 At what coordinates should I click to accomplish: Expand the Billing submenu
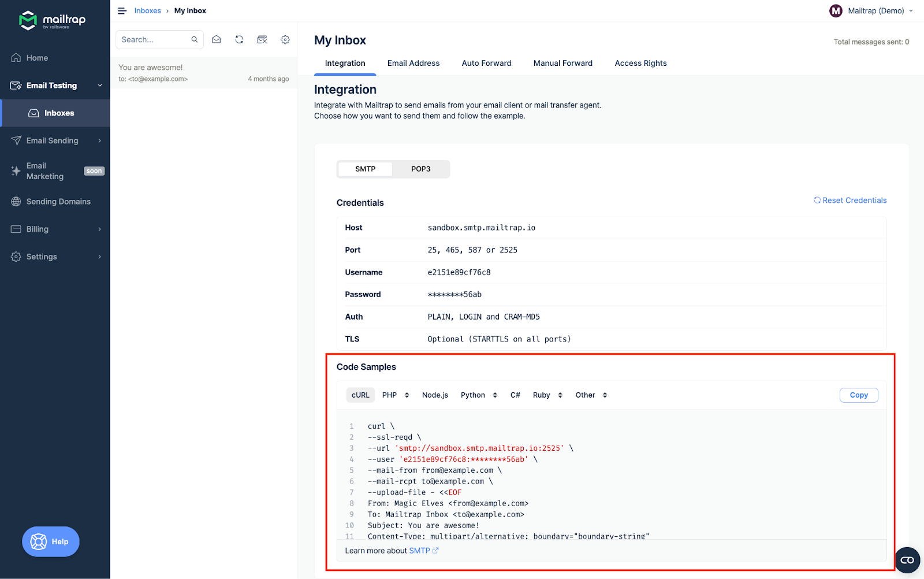point(100,229)
